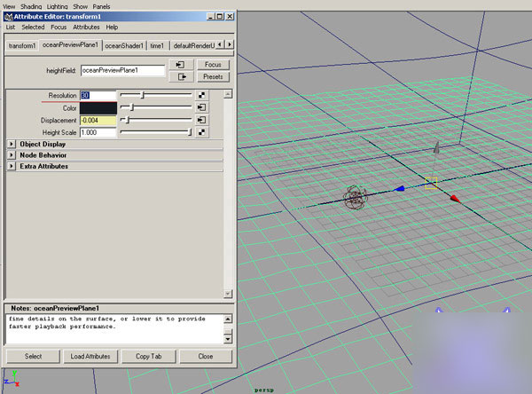Click in the Notes text area
The width and height of the screenshot is (532, 394).
(x=114, y=329)
